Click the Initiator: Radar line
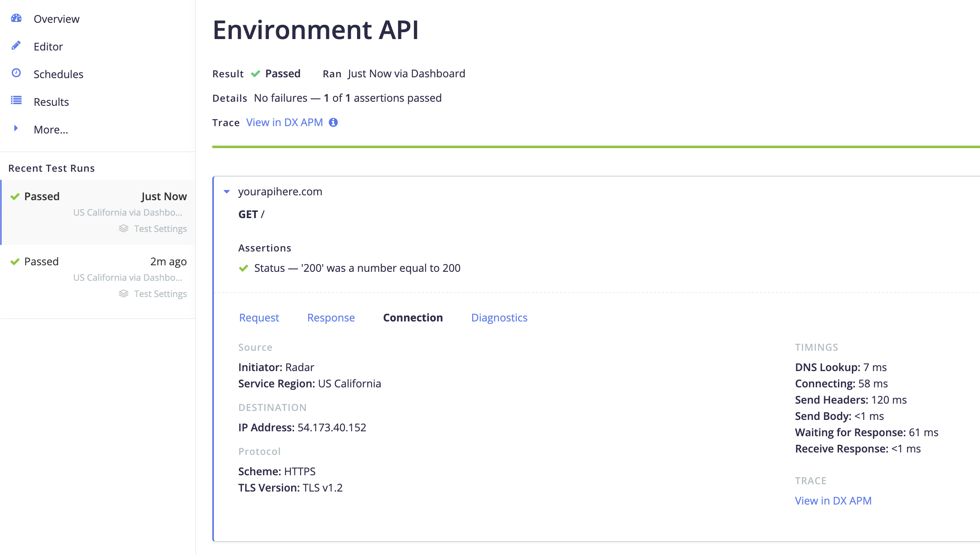Image resolution: width=980 pixels, height=555 pixels. point(276,367)
